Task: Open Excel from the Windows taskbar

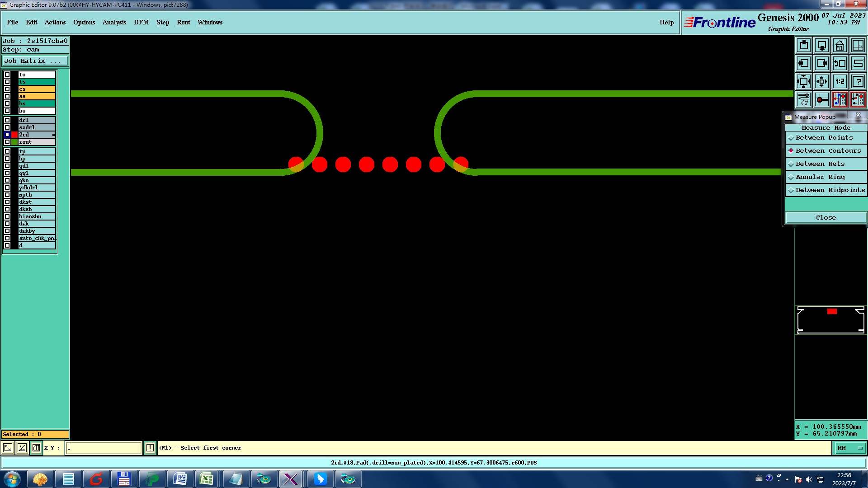Action: click(x=207, y=479)
